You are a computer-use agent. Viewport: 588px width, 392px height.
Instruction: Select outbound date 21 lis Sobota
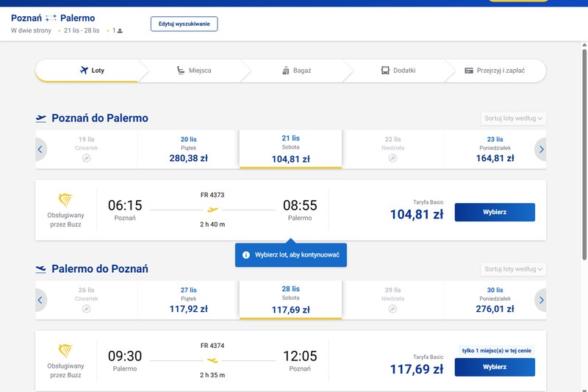[x=290, y=149]
